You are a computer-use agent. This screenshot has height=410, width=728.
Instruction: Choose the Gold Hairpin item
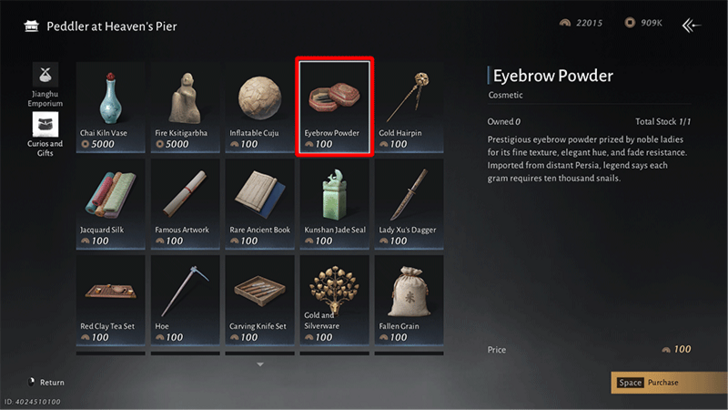click(409, 107)
